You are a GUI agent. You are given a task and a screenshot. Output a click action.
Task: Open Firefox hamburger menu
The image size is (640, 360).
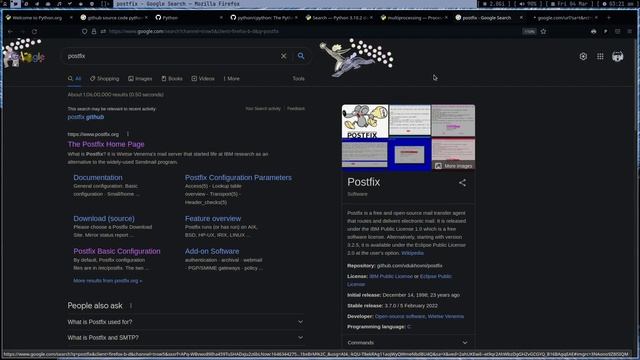point(629,31)
